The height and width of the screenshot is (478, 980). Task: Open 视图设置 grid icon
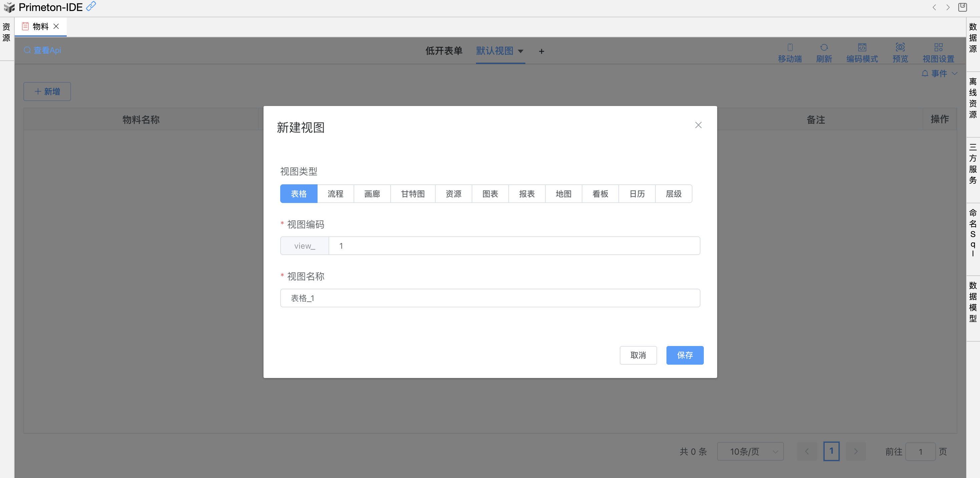click(938, 48)
